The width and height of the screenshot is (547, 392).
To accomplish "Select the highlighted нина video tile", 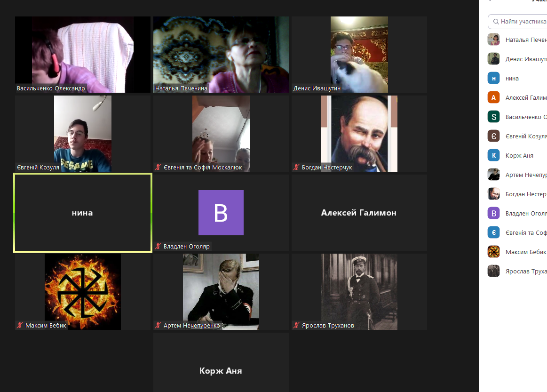I will click(83, 213).
